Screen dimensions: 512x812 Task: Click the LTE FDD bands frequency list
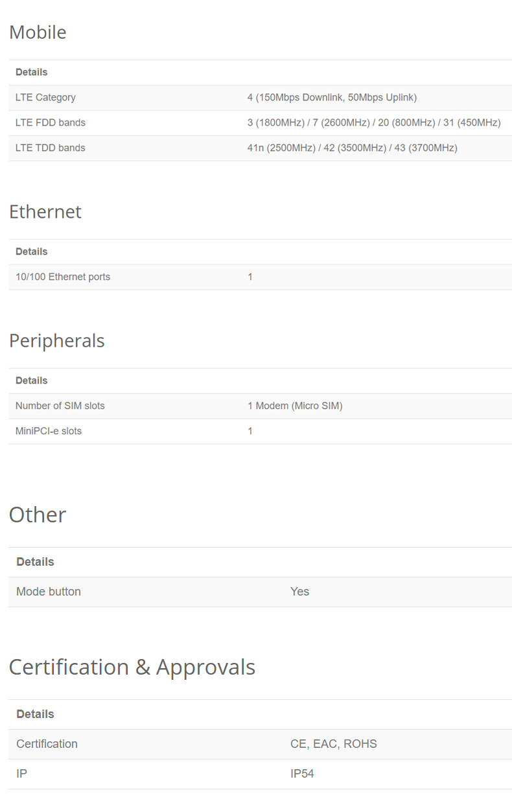click(x=374, y=122)
